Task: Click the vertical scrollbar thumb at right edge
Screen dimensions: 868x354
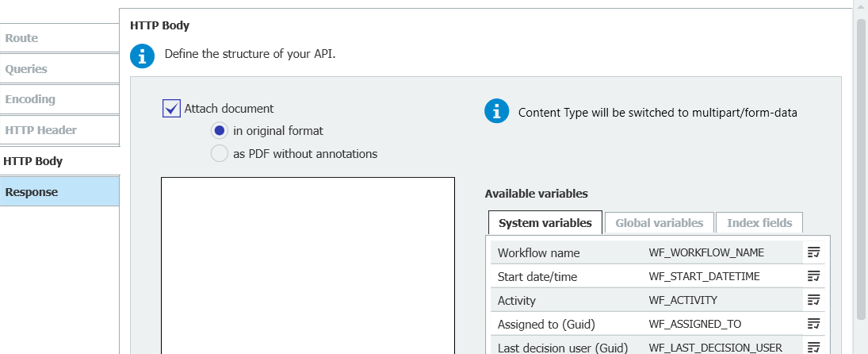Action: pos(862,169)
